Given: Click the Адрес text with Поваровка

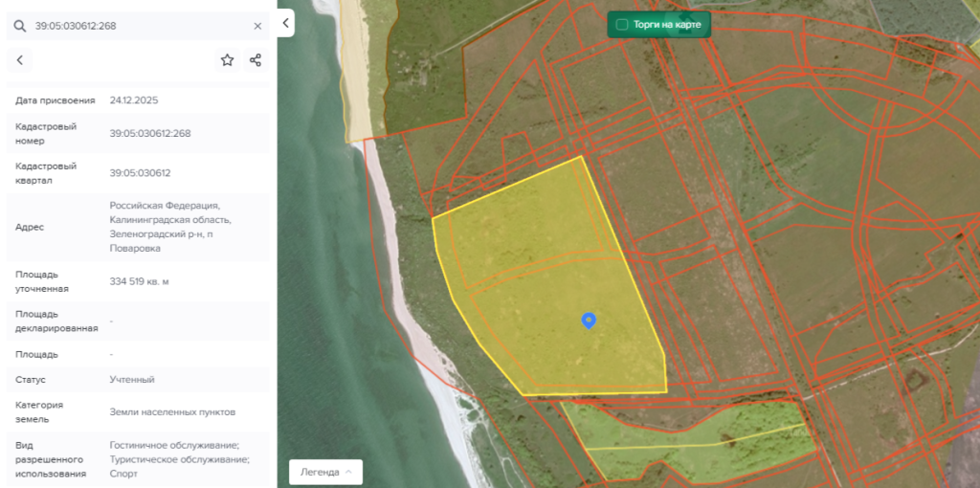Looking at the screenshot, I should [x=164, y=227].
